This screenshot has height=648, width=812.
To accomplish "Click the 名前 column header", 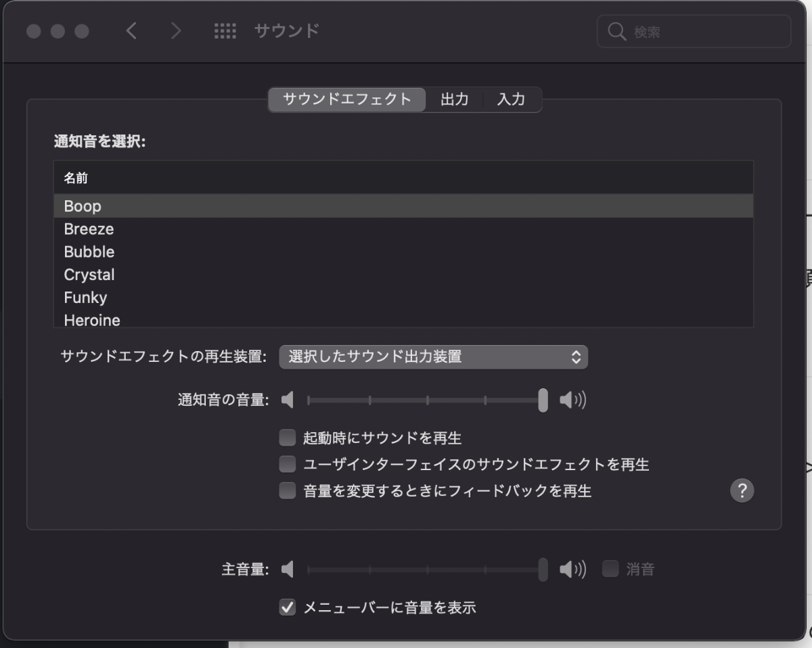I will [x=403, y=179].
